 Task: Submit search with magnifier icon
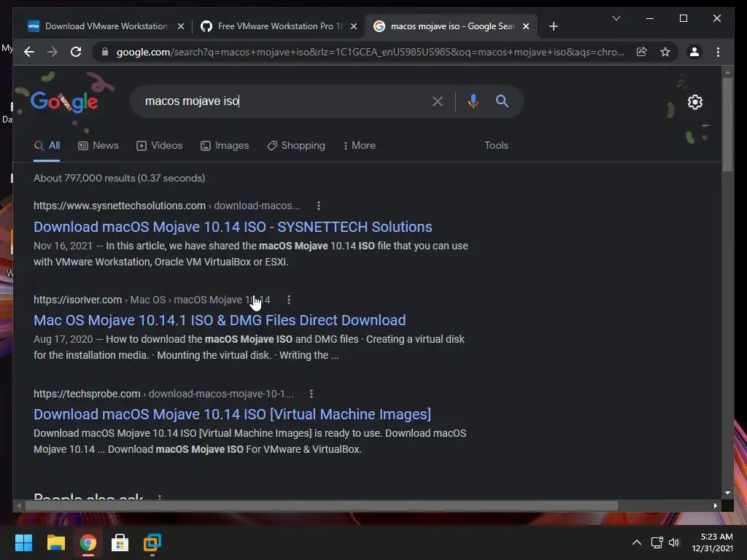click(502, 101)
